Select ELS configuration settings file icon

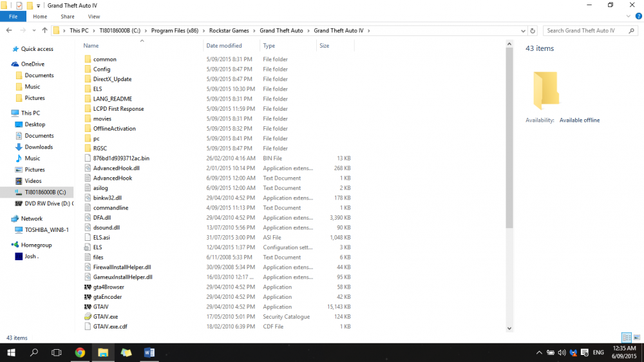point(88,247)
